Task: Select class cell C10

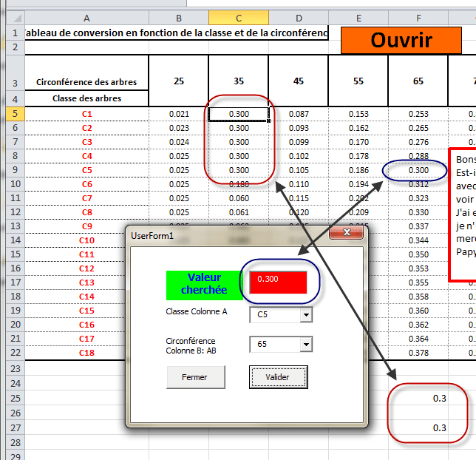Action: tap(86, 240)
